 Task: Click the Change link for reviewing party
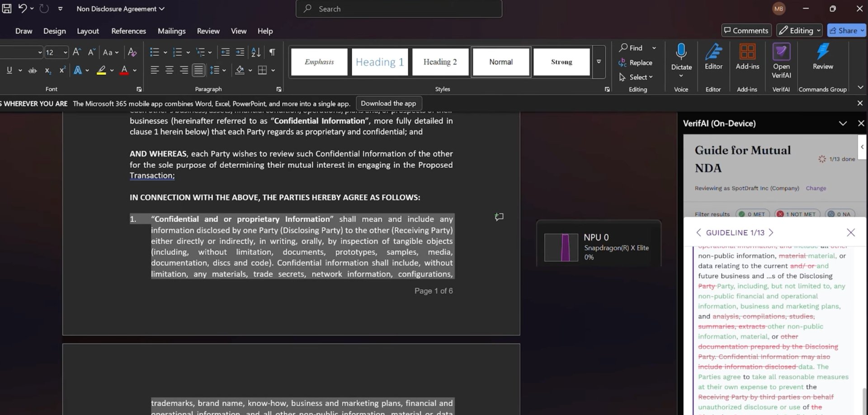pos(816,188)
